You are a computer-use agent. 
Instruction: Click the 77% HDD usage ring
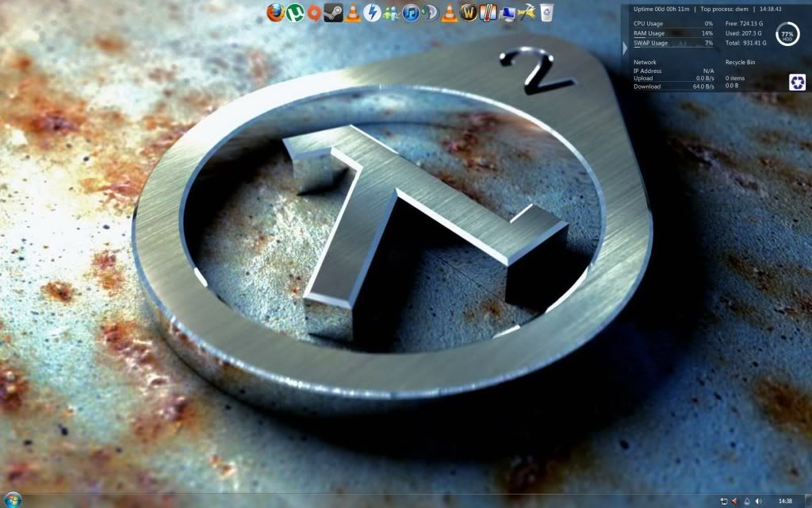pyautogui.click(x=787, y=33)
